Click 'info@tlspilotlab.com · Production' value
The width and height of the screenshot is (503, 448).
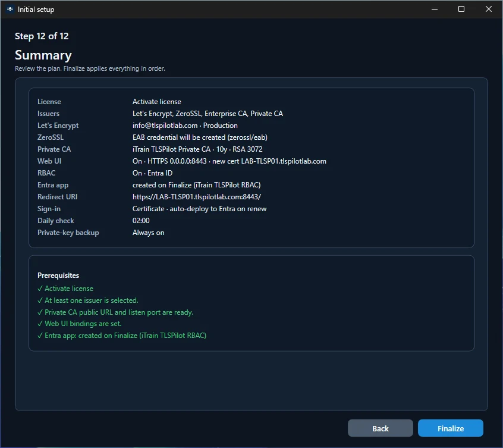tap(185, 126)
